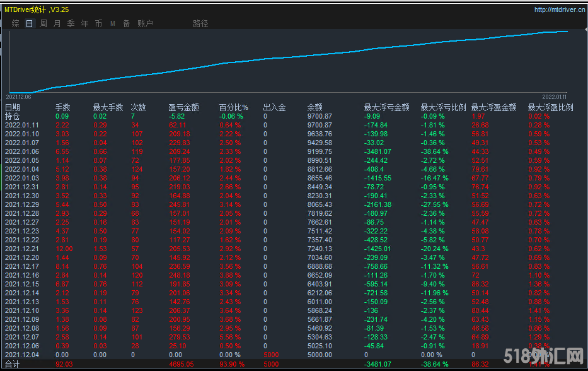Select the 持仓 open positions row
The image size is (588, 371).
(x=13, y=116)
